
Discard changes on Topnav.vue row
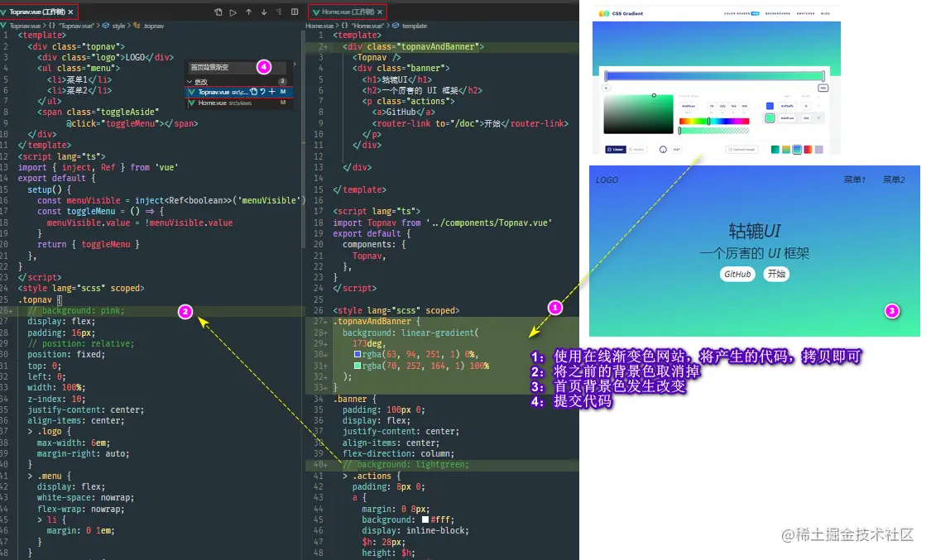[x=262, y=92]
